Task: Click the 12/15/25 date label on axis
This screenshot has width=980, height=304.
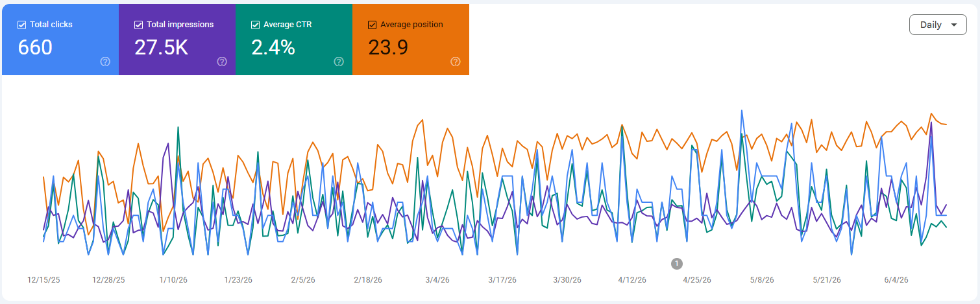Action: coord(43,280)
